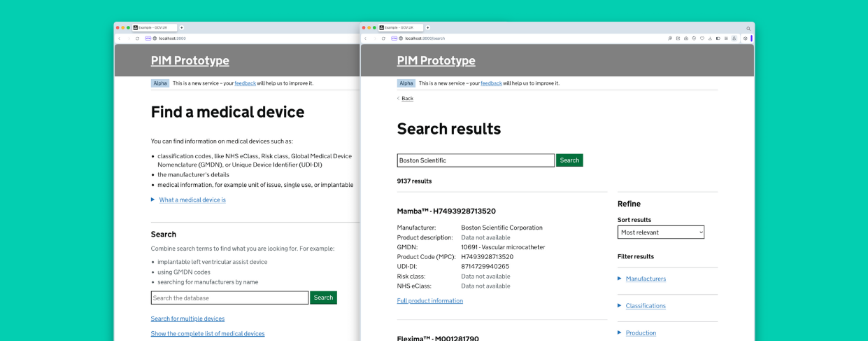Open the Sort results dropdown set to Most relevant
Viewport: 868px width, 341px height.
(661, 232)
